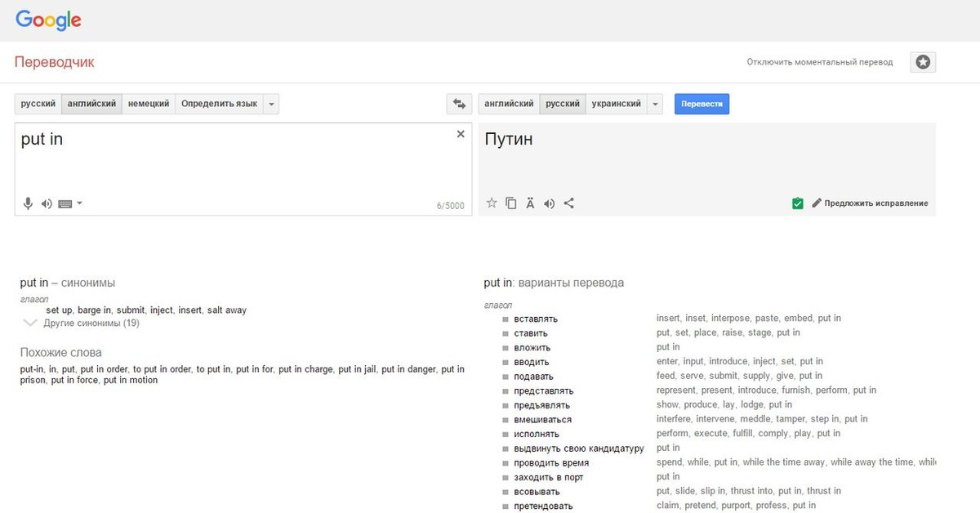Viewport: 980px width, 513px height.
Task: Share the translation
Action: click(x=569, y=203)
